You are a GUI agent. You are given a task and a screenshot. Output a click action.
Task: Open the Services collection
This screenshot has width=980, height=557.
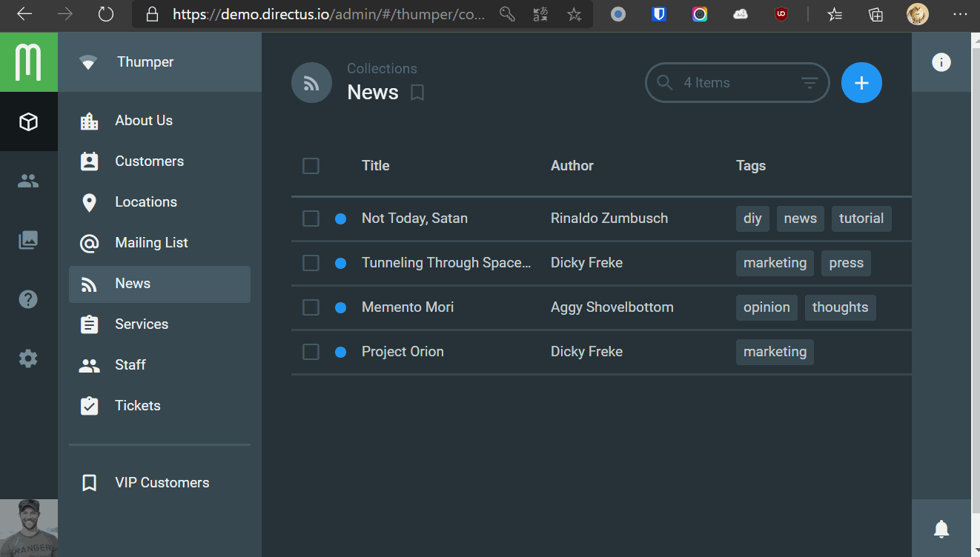pos(142,324)
